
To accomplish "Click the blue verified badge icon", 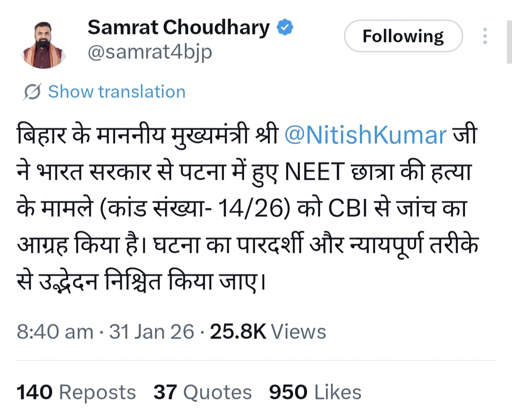I will 284,28.
